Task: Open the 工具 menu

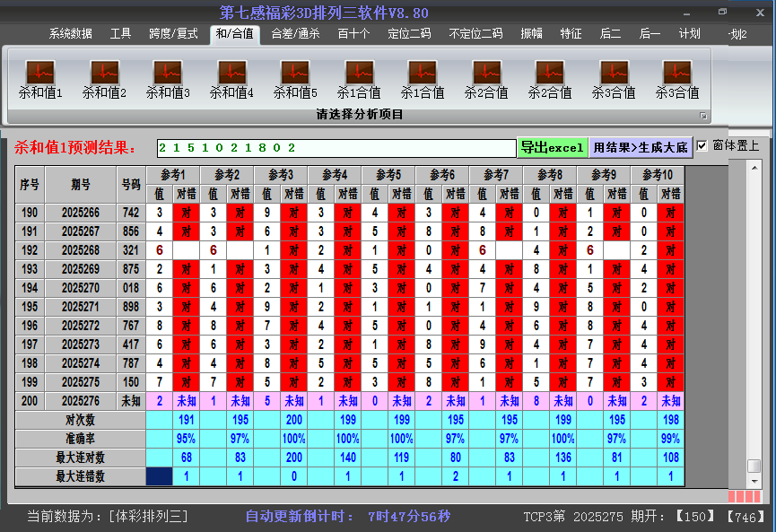Action: [x=119, y=33]
